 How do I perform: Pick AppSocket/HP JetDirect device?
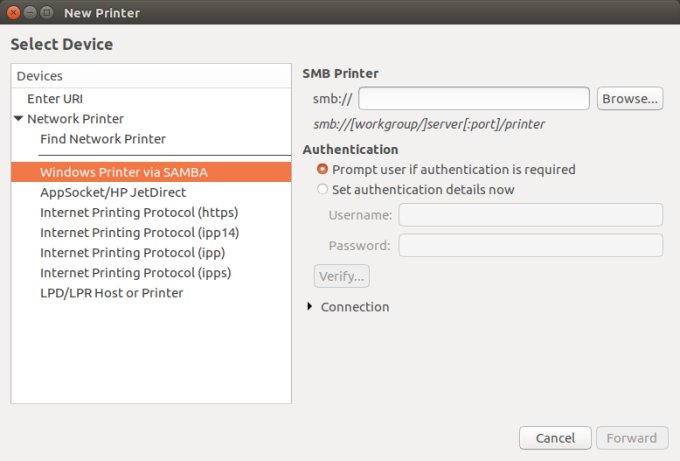pyautogui.click(x=113, y=192)
